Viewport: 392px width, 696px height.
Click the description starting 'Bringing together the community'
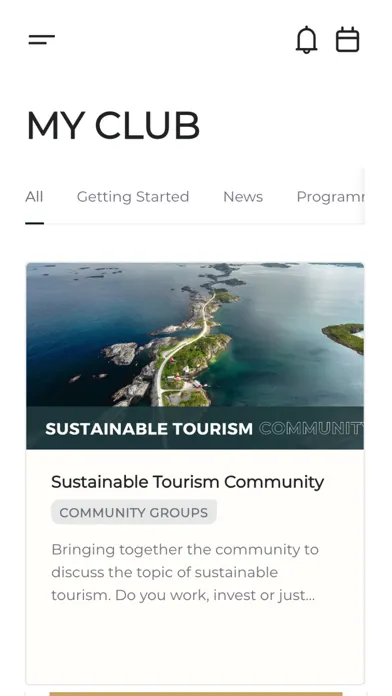pos(185,572)
